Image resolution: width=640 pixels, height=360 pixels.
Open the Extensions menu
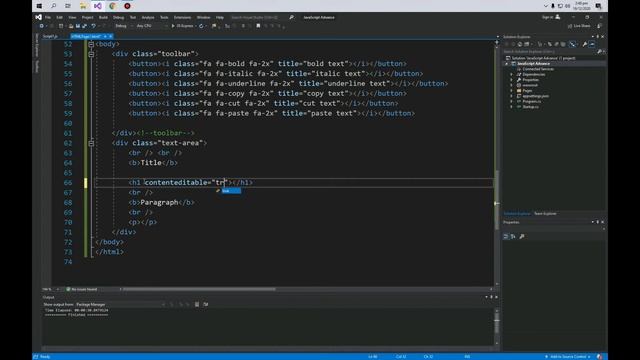[182, 18]
